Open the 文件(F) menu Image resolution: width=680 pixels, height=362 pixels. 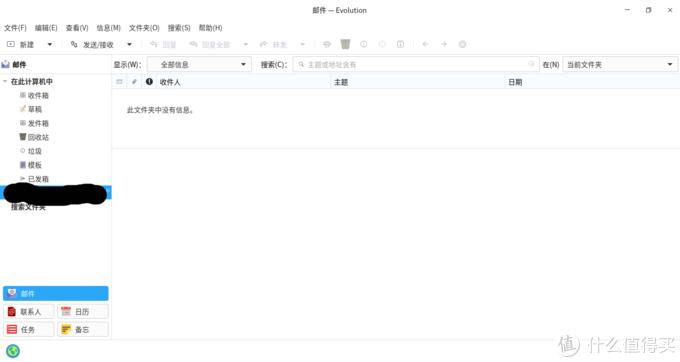click(15, 28)
